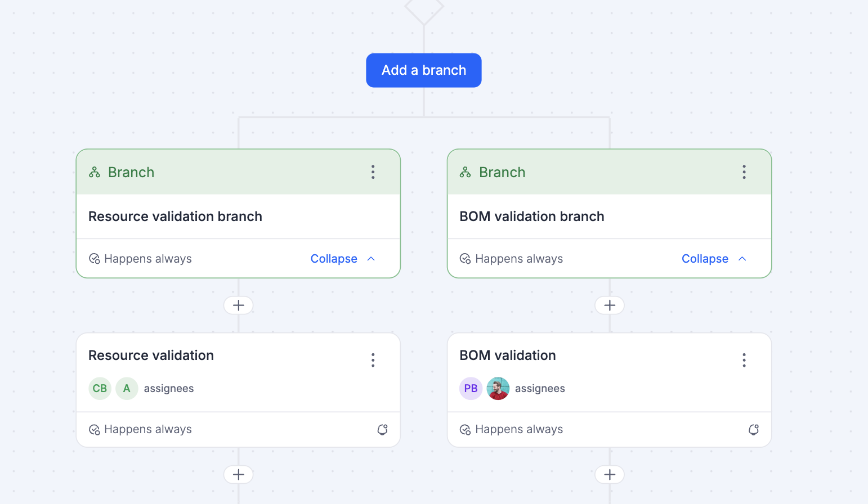Open Happens always condition on BOM validation step
This screenshot has width=868, height=504.
pos(512,430)
